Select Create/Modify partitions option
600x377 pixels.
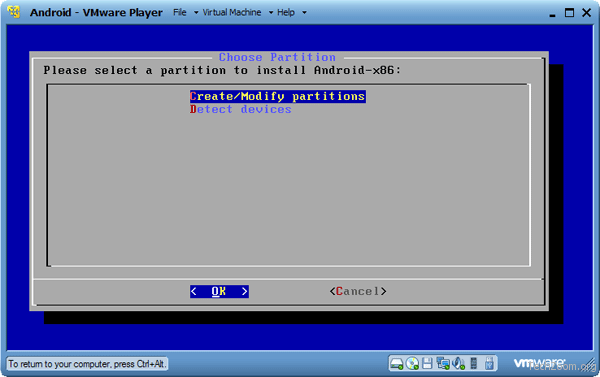(x=278, y=96)
